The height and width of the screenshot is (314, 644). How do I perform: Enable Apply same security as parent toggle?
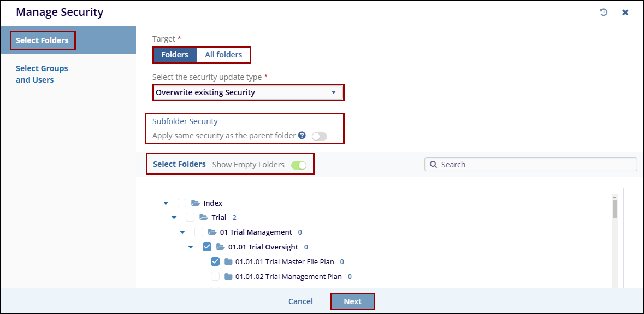click(319, 136)
